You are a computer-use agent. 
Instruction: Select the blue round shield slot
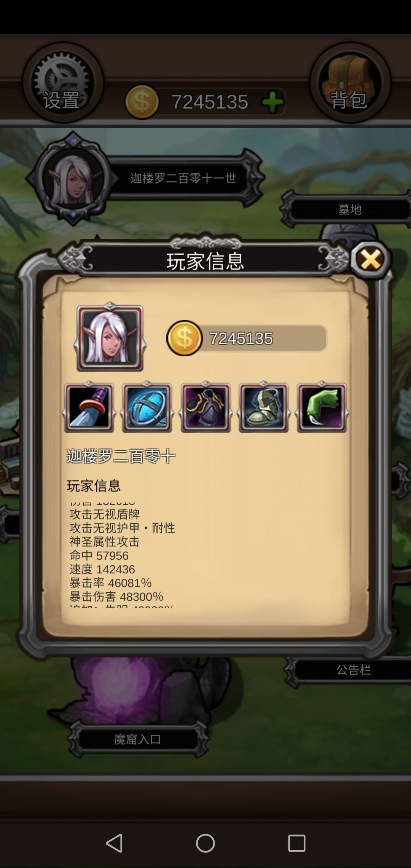[x=147, y=407]
